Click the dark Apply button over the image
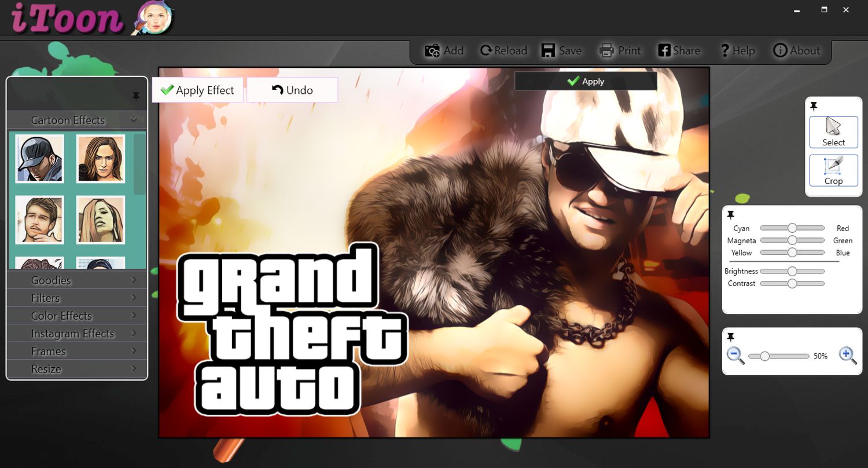Image resolution: width=868 pixels, height=468 pixels. pyautogui.click(x=586, y=81)
